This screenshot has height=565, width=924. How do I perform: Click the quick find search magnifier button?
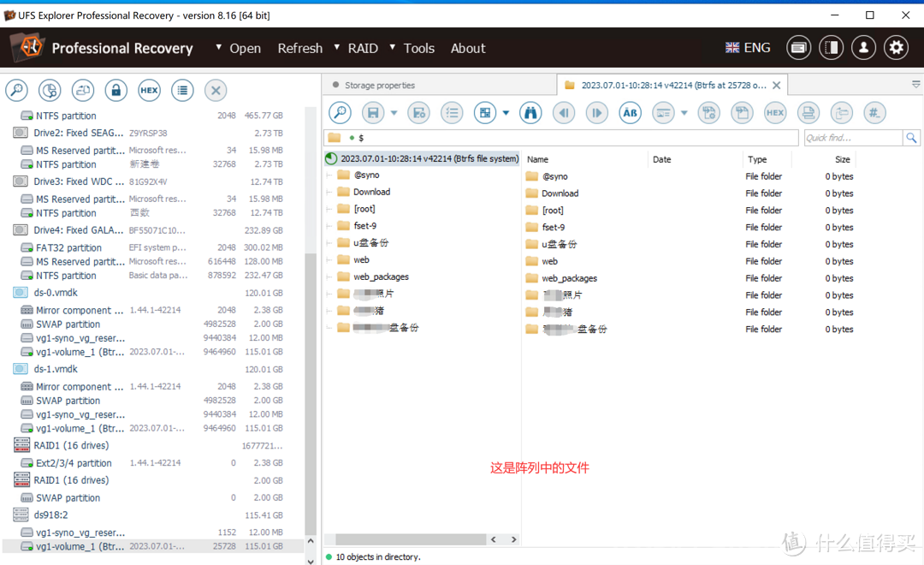(911, 138)
